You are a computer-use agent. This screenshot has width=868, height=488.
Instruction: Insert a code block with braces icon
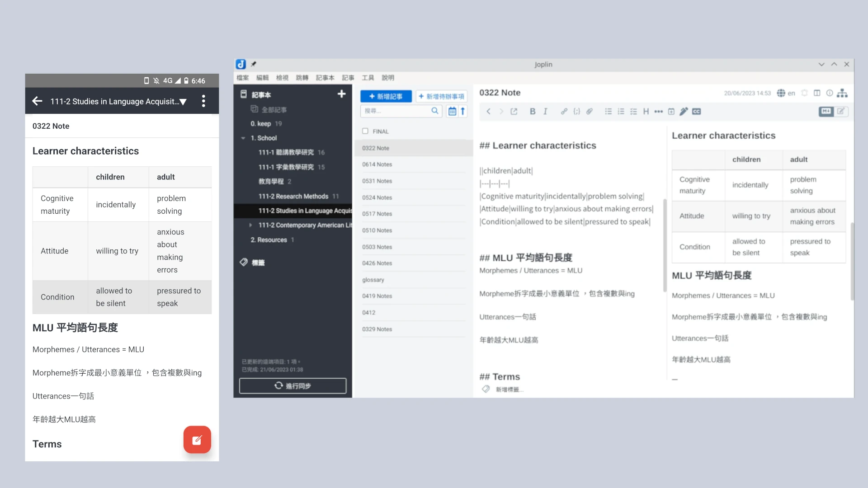tap(576, 112)
